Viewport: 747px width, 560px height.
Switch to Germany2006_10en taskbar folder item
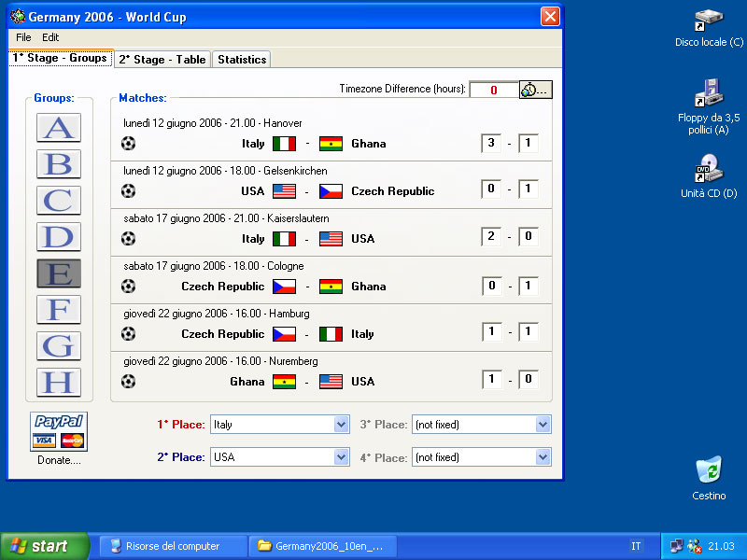click(x=323, y=546)
